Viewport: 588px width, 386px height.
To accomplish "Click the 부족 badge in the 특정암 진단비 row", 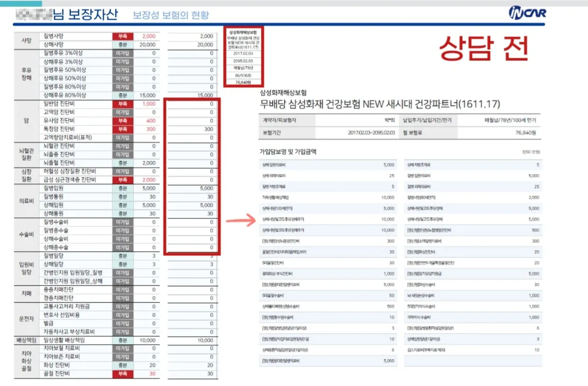I will tap(123, 129).
